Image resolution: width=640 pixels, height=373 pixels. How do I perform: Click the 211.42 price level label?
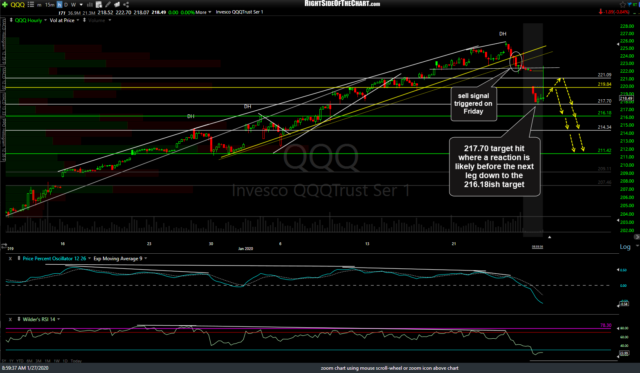click(604, 151)
